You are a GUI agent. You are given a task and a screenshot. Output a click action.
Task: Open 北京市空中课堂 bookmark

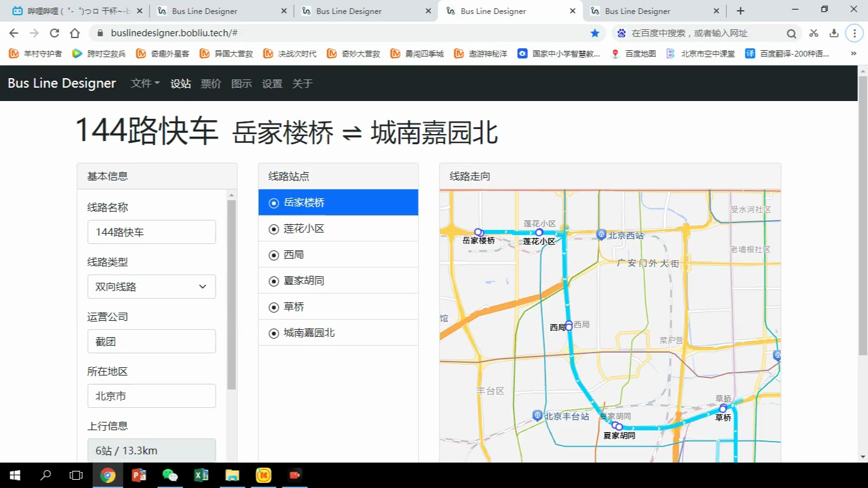point(700,54)
